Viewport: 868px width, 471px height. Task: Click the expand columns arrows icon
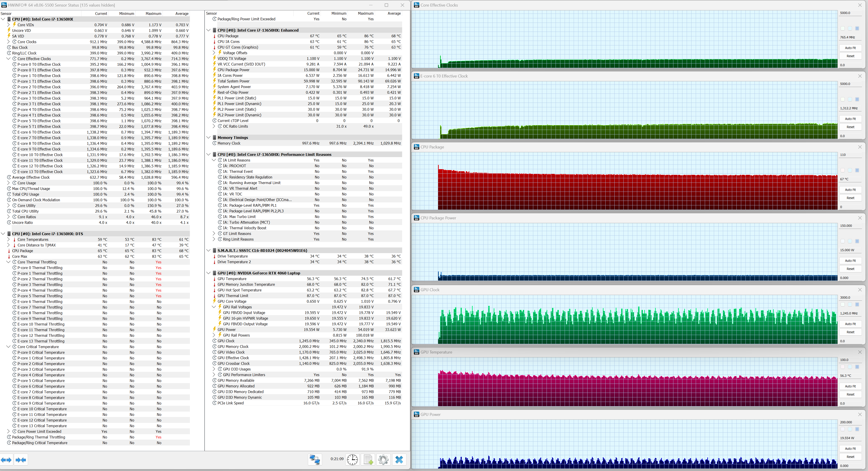pos(6,459)
